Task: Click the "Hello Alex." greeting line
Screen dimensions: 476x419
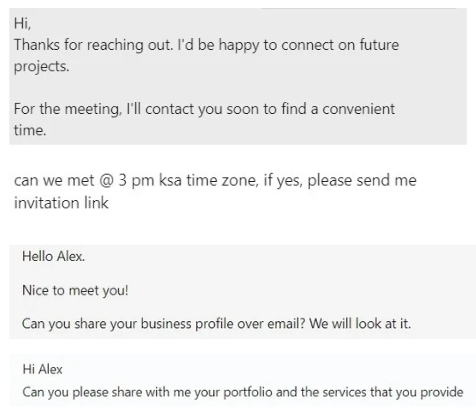Action: click(54, 256)
